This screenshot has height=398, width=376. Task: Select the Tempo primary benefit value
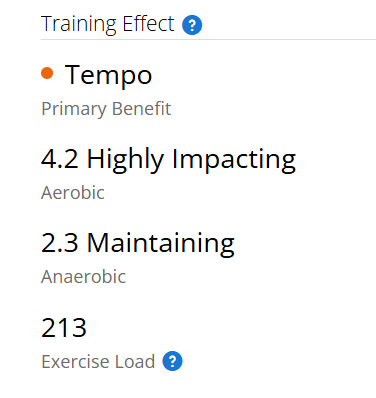108,76
